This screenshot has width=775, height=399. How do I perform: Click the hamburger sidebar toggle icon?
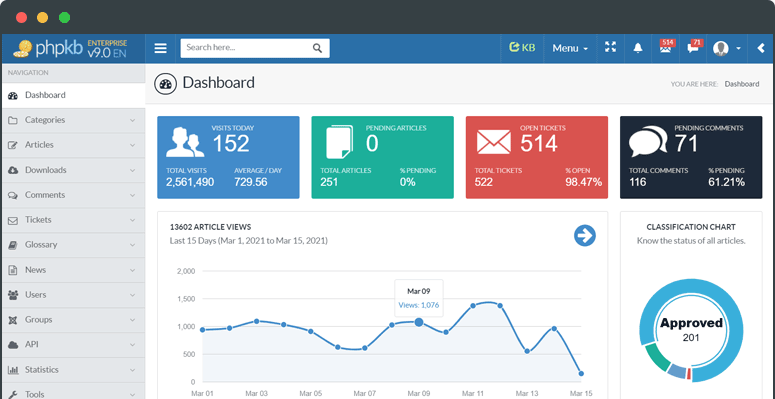(x=160, y=48)
